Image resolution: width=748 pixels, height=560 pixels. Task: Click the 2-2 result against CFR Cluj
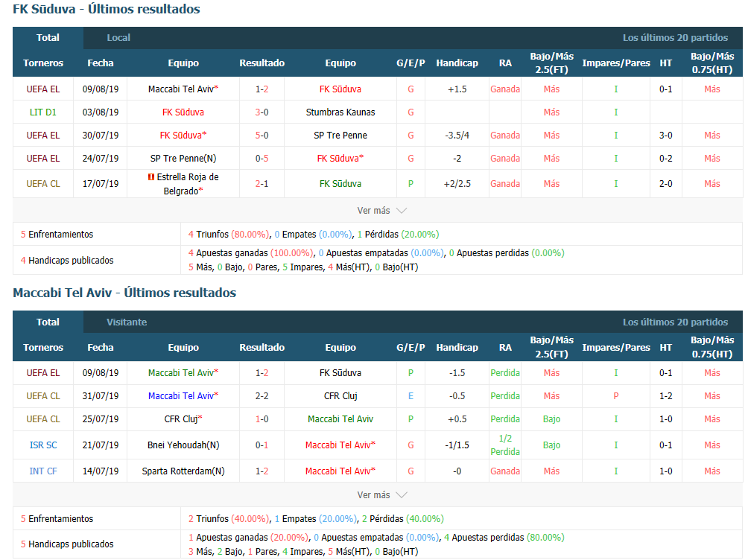click(x=262, y=396)
